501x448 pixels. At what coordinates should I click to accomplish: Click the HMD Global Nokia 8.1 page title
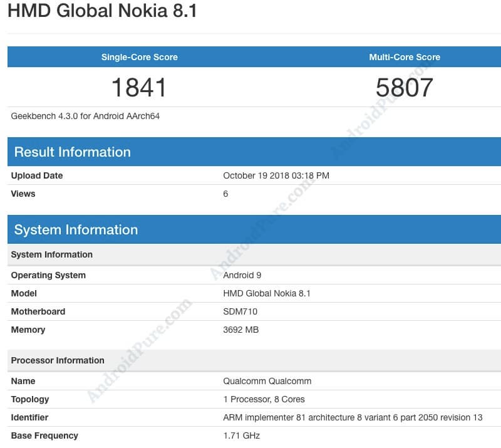[x=102, y=11]
